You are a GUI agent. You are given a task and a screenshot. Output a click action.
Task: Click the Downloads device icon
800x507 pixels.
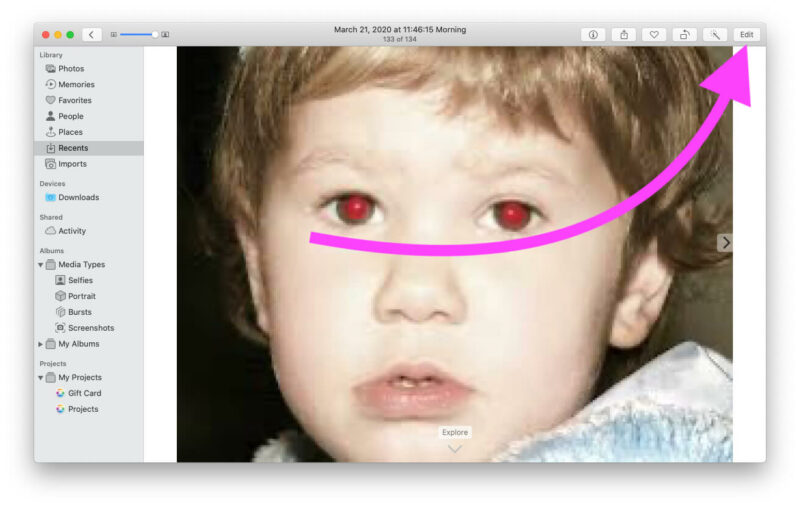[50, 197]
